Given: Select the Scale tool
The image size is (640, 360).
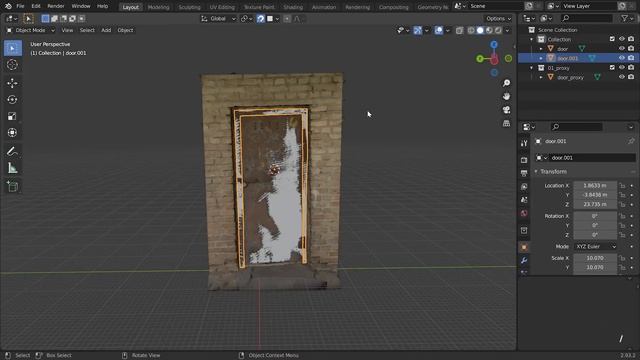Looking at the screenshot, I should pyautogui.click(x=12, y=116).
